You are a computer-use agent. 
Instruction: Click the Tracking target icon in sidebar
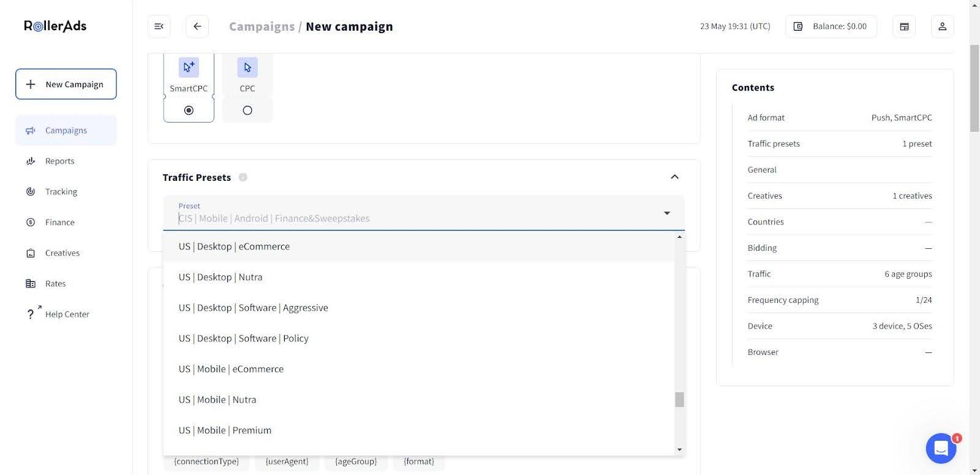31,192
